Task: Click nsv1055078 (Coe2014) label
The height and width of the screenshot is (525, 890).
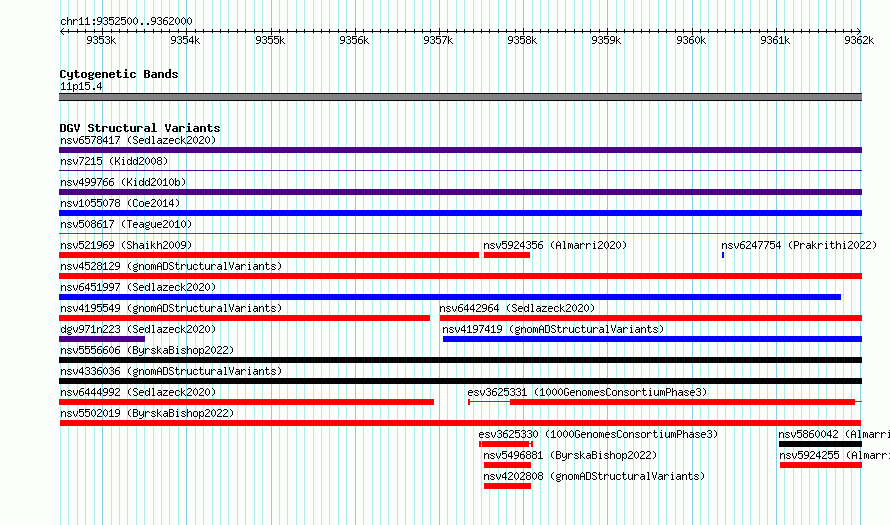Action: click(x=120, y=203)
